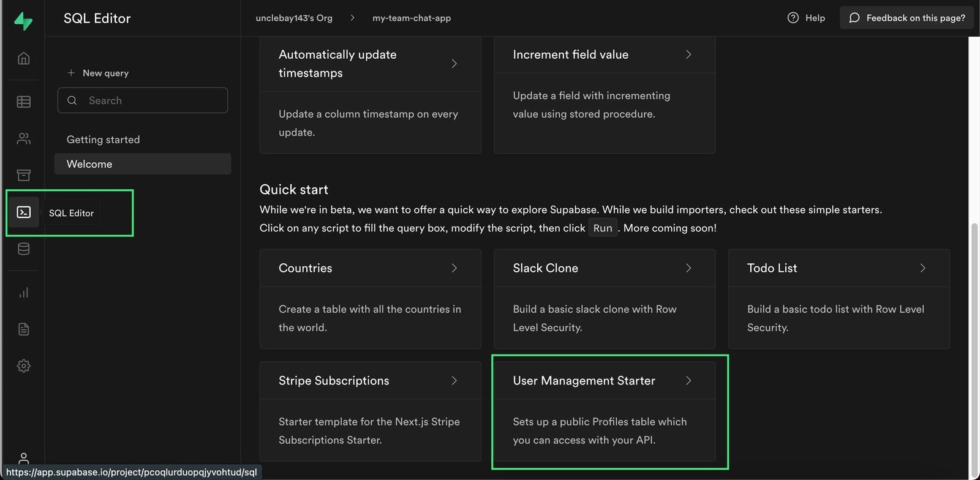The width and height of the screenshot is (980, 480).
Task: Open the Countries quick start chevron
Action: point(454,268)
